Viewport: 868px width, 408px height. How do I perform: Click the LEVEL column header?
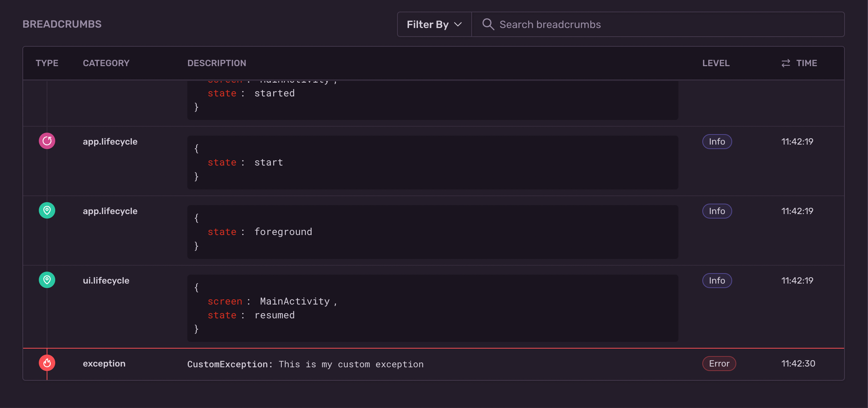716,63
